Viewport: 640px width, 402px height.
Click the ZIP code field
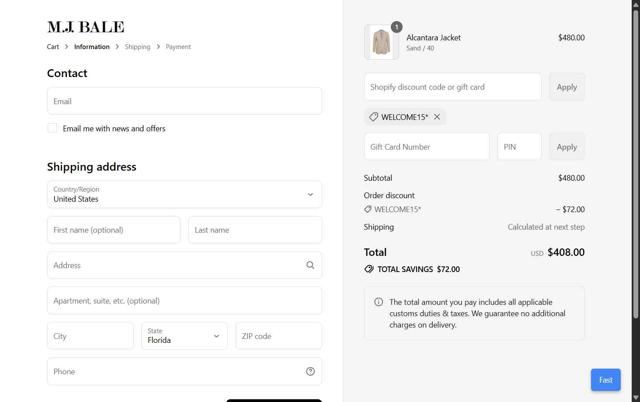coord(279,336)
